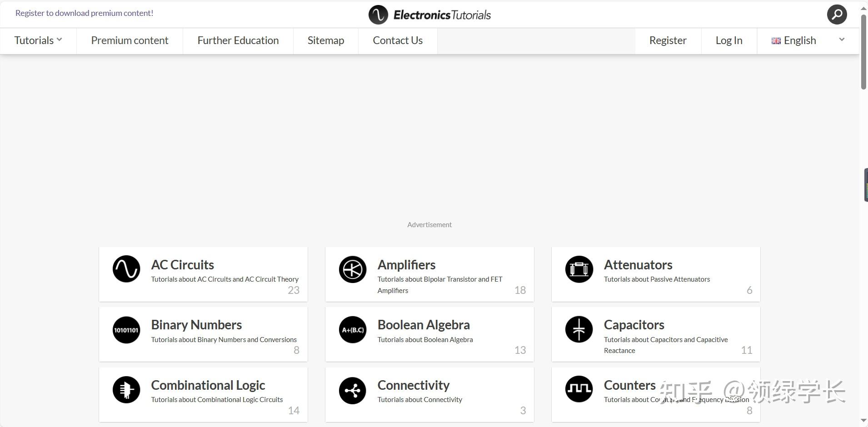This screenshot has width=868, height=427.
Task: Click the Register button
Action: (668, 40)
